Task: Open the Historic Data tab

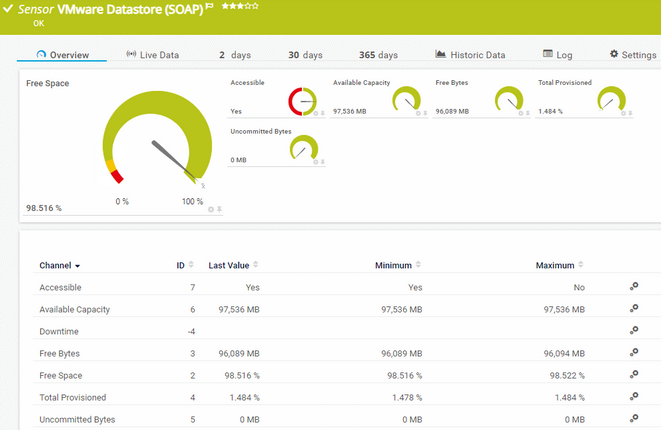Action: pos(470,55)
